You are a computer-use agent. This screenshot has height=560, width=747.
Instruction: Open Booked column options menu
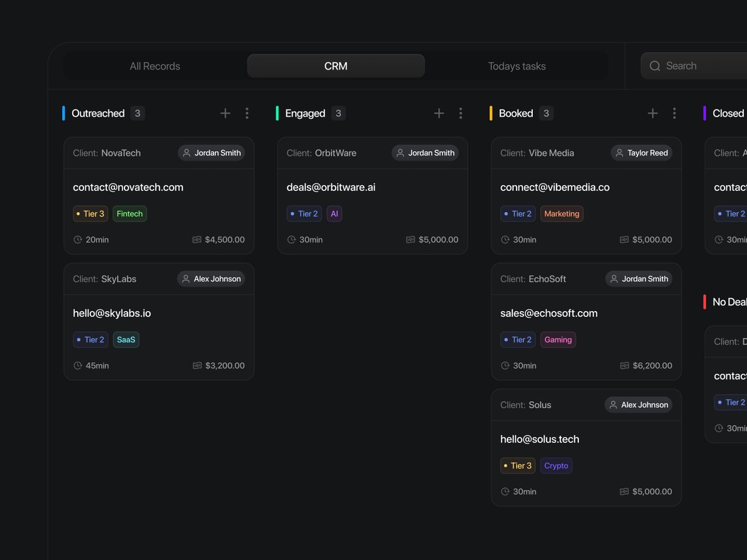(x=674, y=113)
